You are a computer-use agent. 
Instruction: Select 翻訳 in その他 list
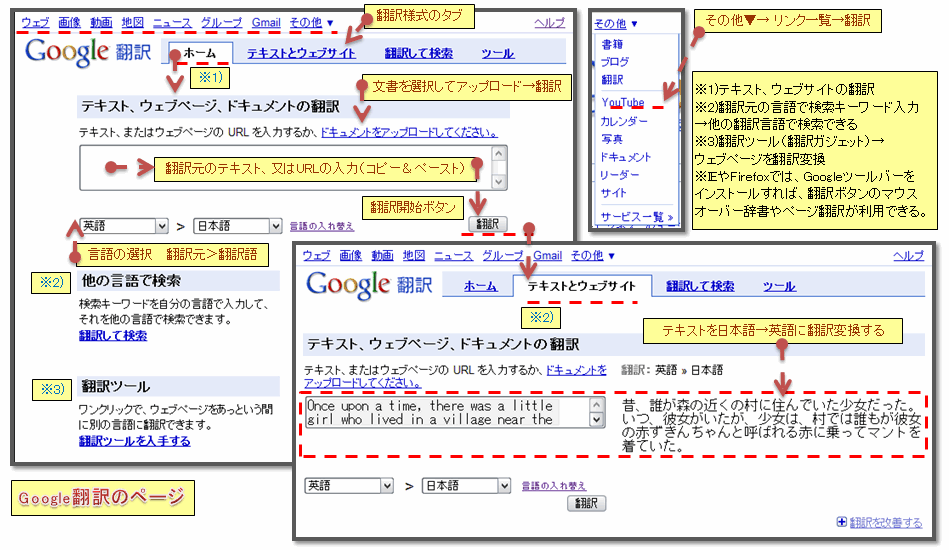(x=612, y=79)
